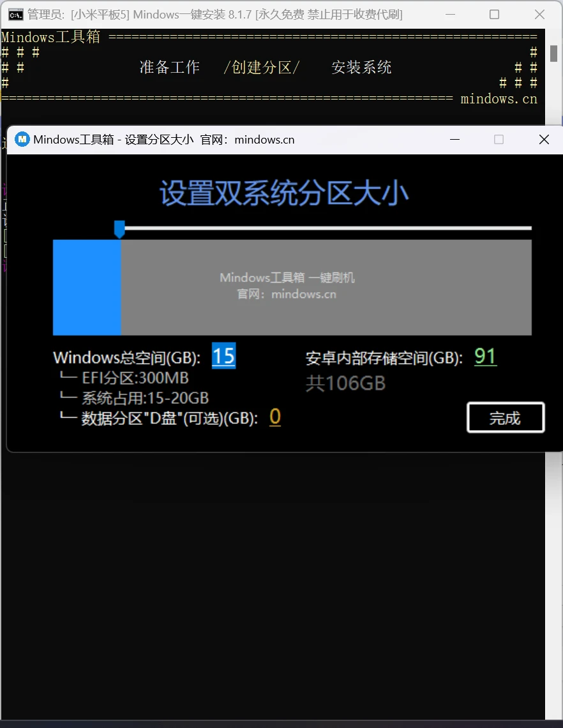Click the mindows.cn link in dialog title
The width and height of the screenshot is (563, 728).
point(264,139)
